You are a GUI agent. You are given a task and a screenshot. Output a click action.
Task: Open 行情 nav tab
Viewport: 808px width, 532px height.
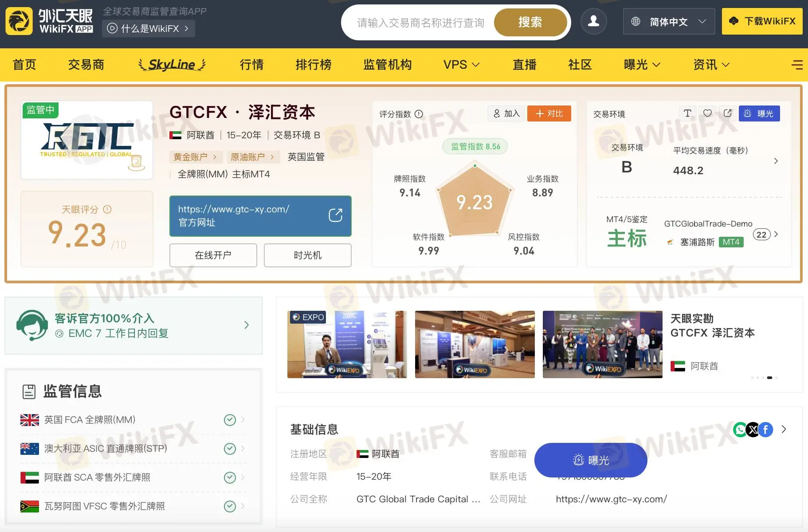251,65
